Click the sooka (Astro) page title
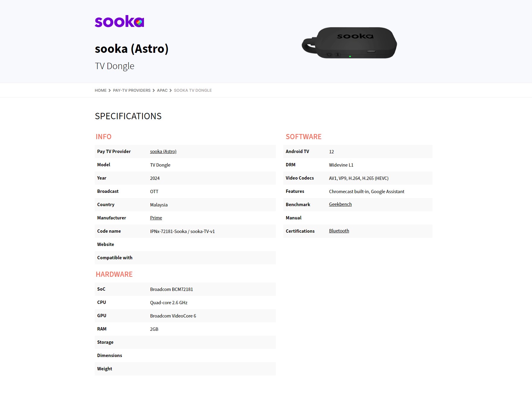The height and width of the screenshot is (399, 532). tap(132, 49)
